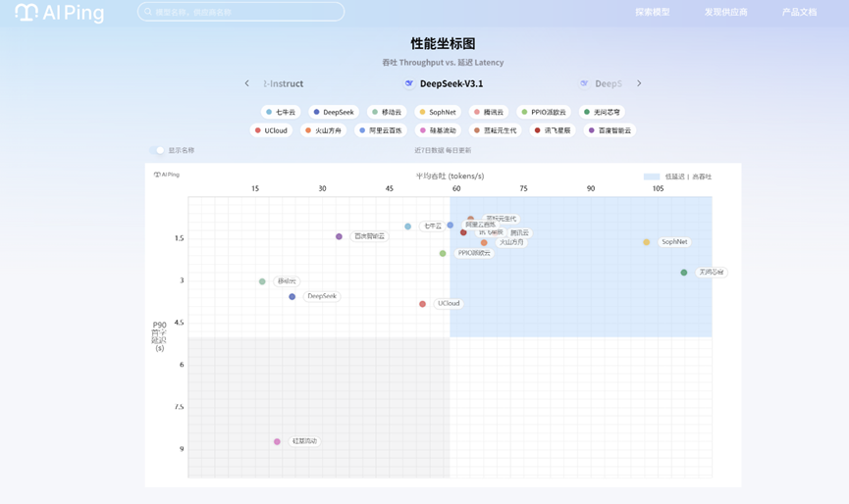
Task: Click the dark green 无问芯穹 data point
Action: pos(684,273)
